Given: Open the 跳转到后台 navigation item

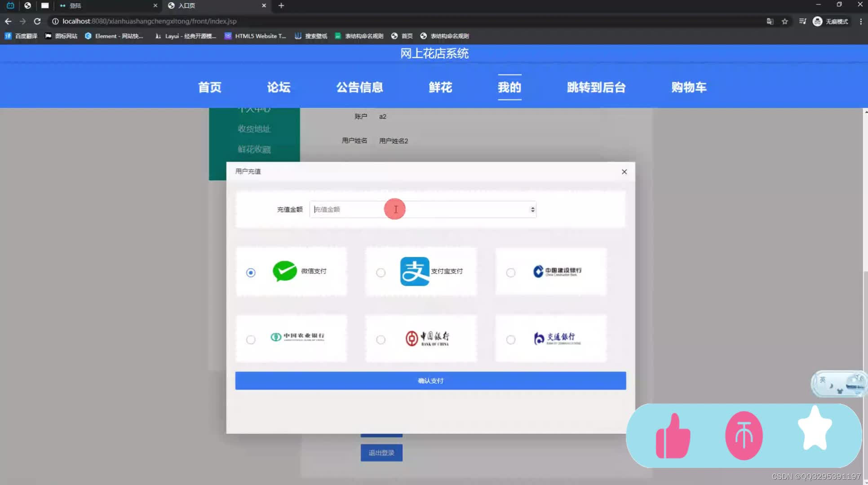Looking at the screenshot, I should click(x=596, y=87).
